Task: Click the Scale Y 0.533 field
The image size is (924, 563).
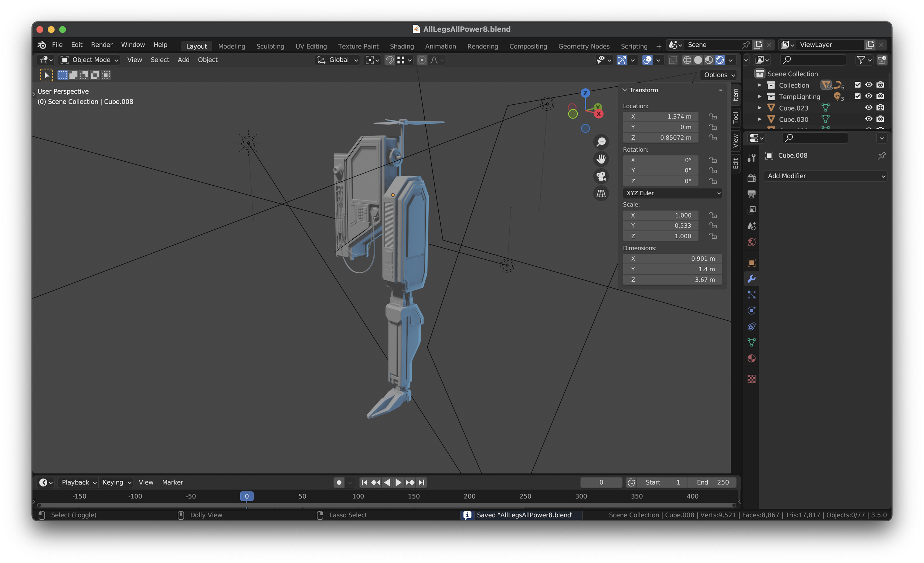Action: [660, 226]
